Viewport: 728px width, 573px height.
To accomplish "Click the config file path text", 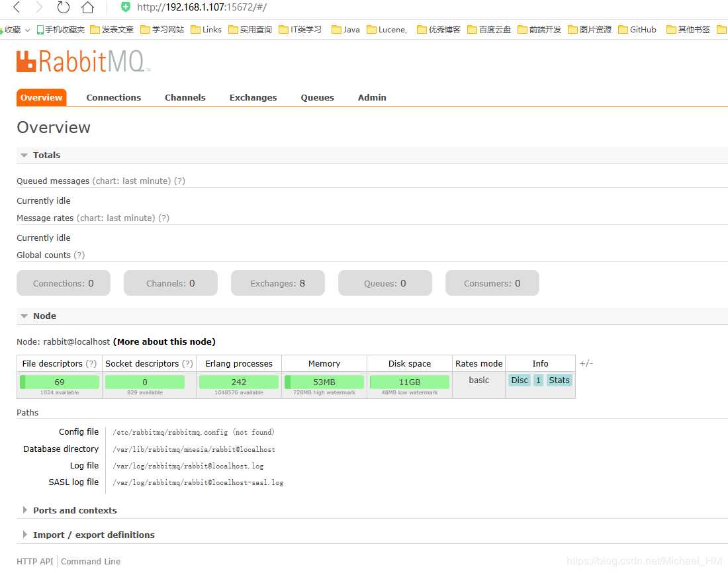I will tap(193, 432).
